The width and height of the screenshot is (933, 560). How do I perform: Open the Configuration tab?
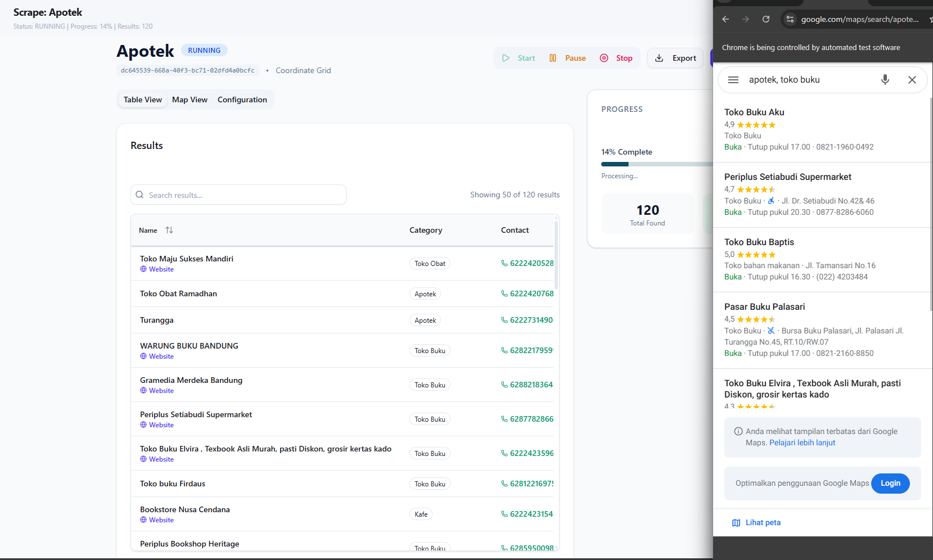click(242, 100)
